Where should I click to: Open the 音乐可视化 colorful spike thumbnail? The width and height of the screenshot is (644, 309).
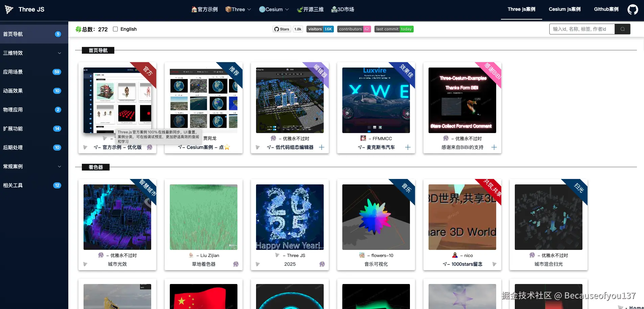tap(376, 217)
